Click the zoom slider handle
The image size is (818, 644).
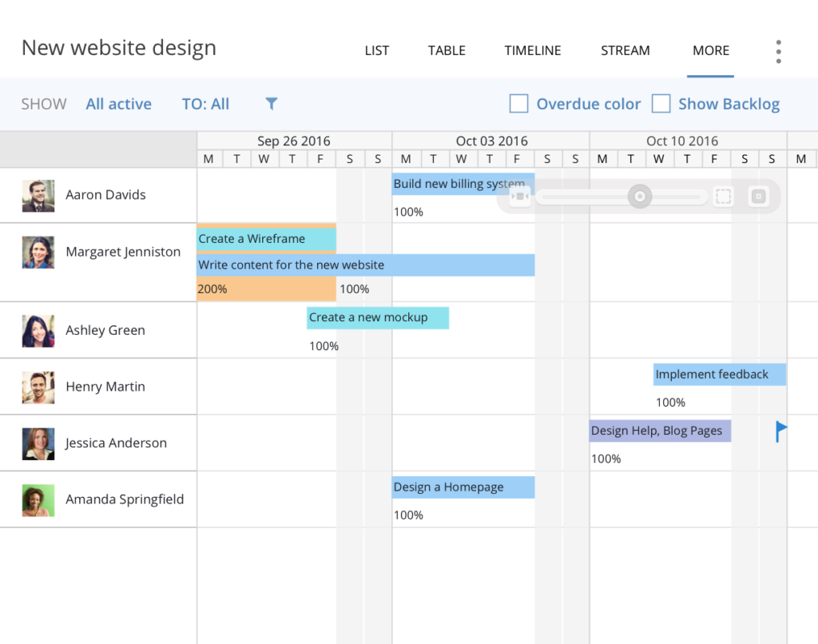[x=639, y=197]
